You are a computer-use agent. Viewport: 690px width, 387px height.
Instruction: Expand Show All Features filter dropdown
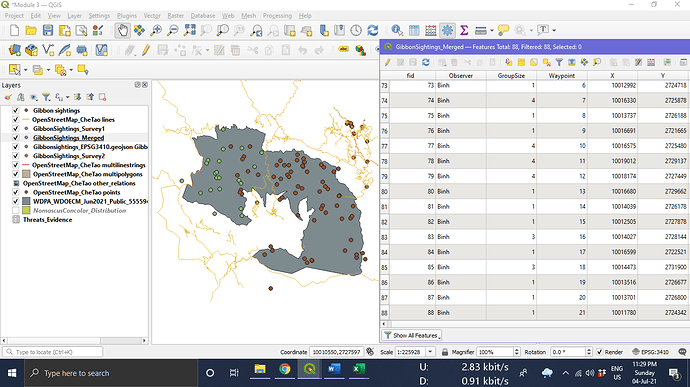(412, 335)
